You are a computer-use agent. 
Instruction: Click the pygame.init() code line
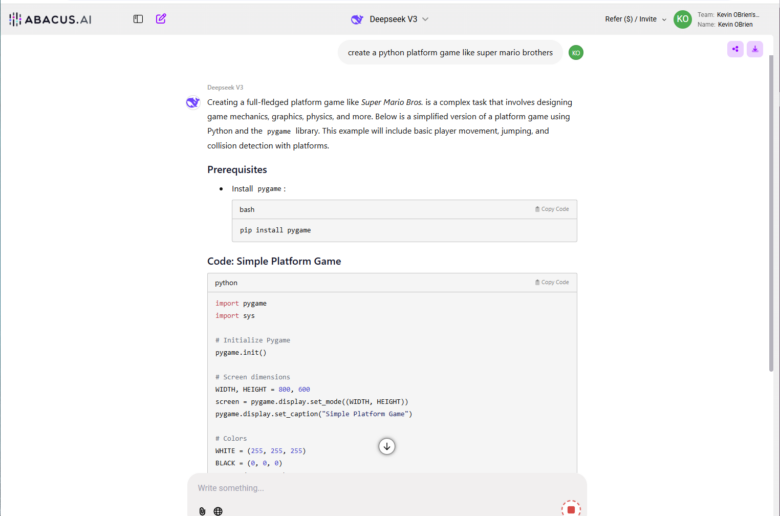click(x=241, y=353)
